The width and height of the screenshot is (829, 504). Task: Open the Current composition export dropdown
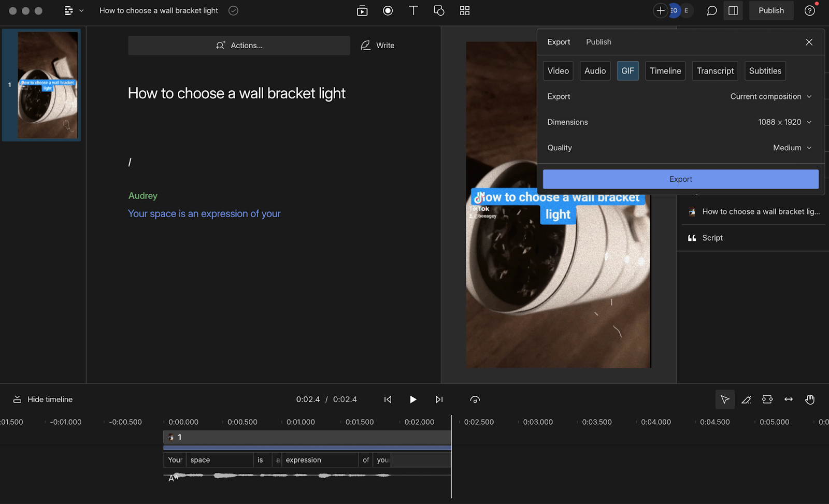click(771, 96)
